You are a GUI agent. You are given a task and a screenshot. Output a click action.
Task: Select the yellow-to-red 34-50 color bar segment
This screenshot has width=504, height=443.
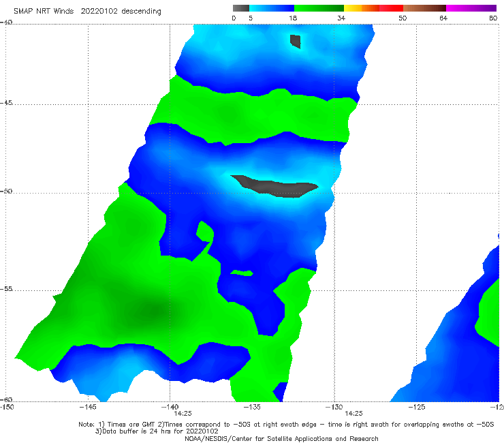point(373,8)
